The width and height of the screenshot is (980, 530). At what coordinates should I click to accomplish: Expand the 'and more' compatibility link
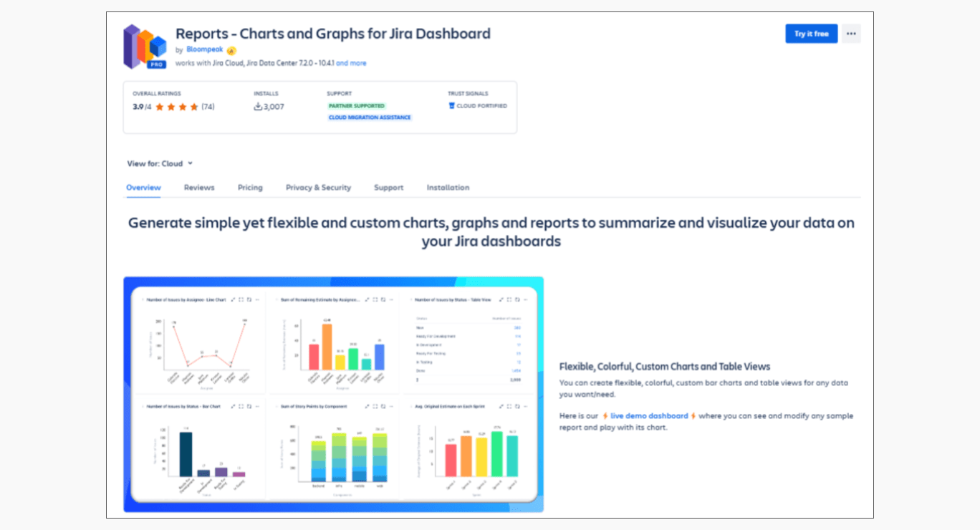click(x=351, y=63)
